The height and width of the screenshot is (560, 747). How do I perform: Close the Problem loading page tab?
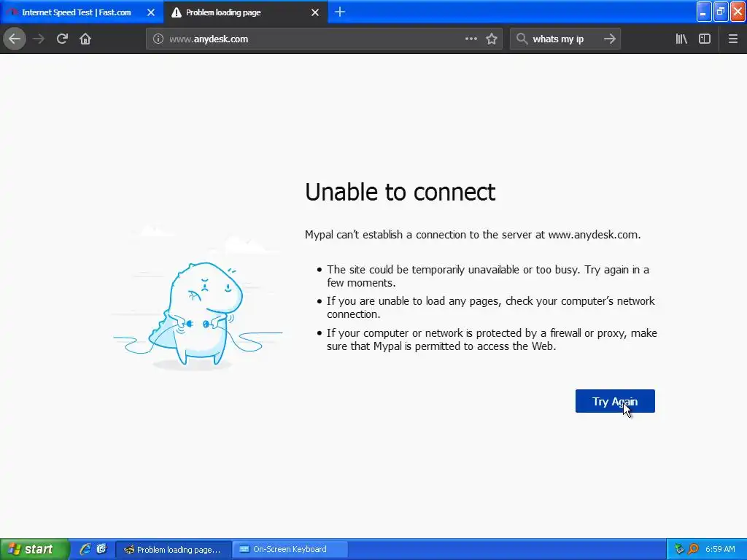pyautogui.click(x=315, y=12)
